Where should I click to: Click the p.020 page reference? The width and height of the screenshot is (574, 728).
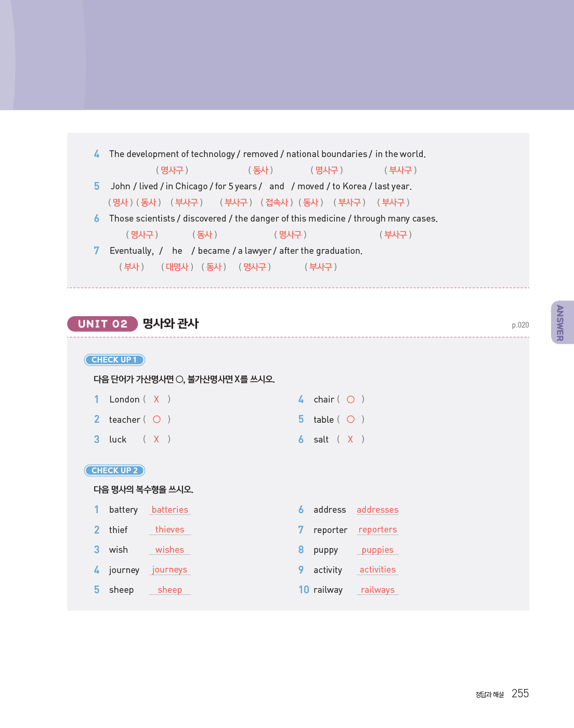click(x=520, y=325)
